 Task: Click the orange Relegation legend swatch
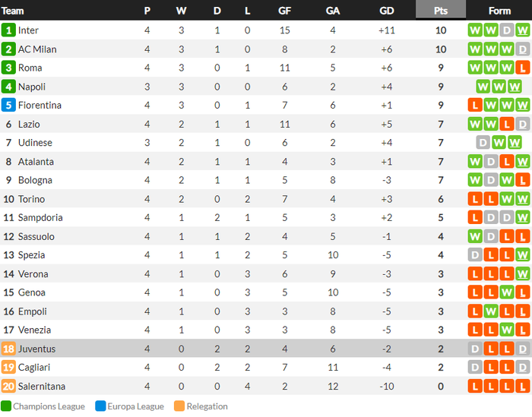(x=179, y=406)
